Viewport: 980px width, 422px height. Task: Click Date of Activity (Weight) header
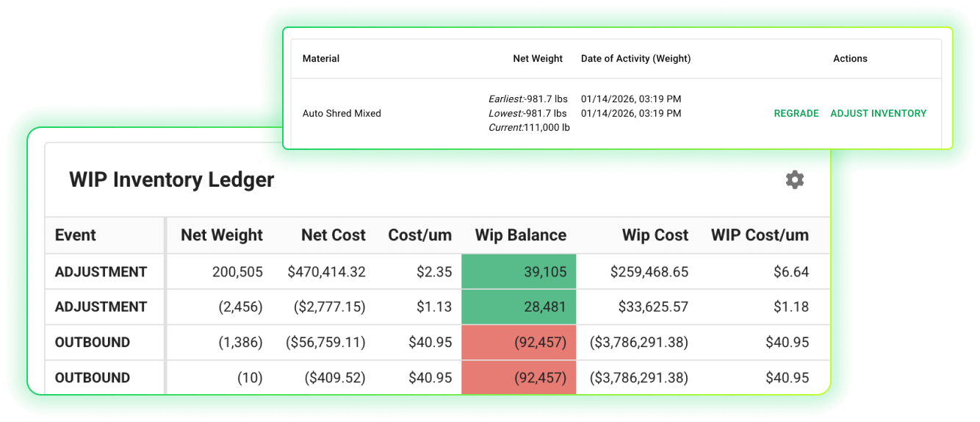pos(635,59)
